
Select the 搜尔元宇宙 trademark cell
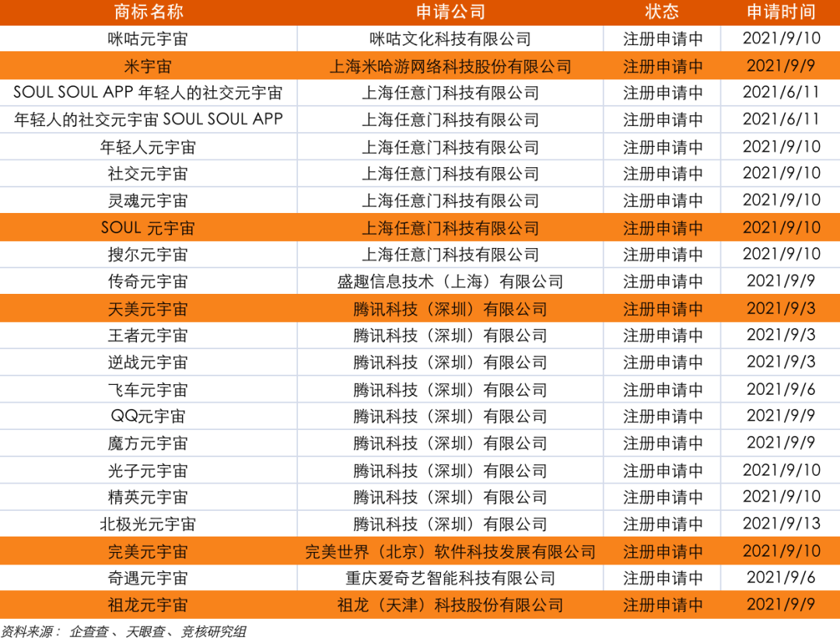[x=148, y=254]
